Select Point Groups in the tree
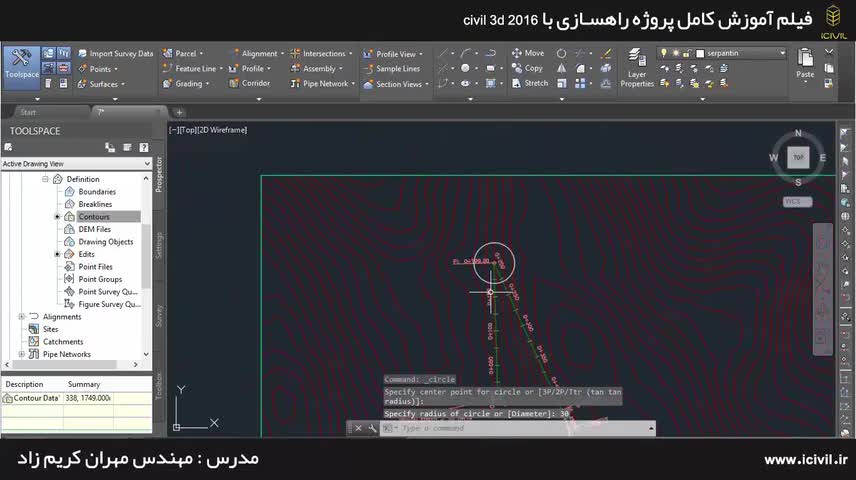Viewport: 856px width, 480px height. click(100, 279)
